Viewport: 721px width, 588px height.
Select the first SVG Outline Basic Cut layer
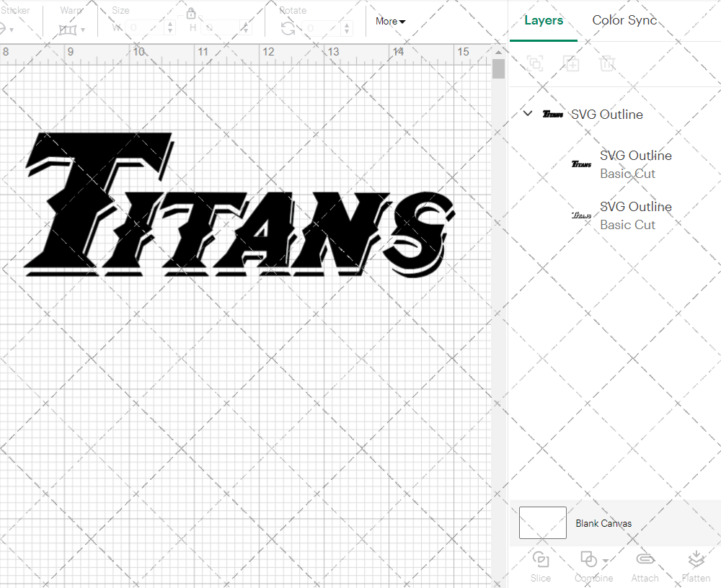click(x=635, y=164)
